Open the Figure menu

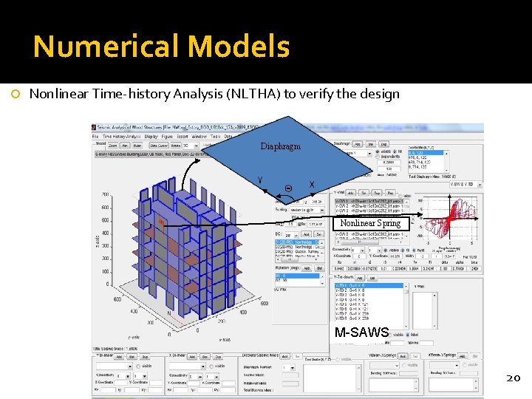pos(167,137)
